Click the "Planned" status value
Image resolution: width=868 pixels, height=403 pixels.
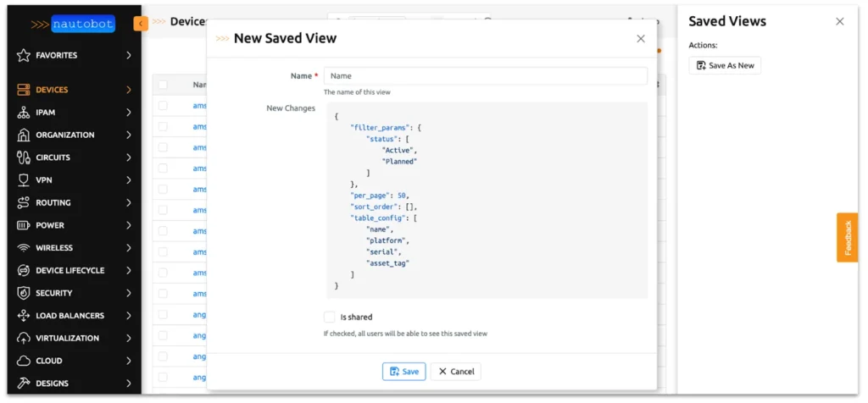pos(399,162)
